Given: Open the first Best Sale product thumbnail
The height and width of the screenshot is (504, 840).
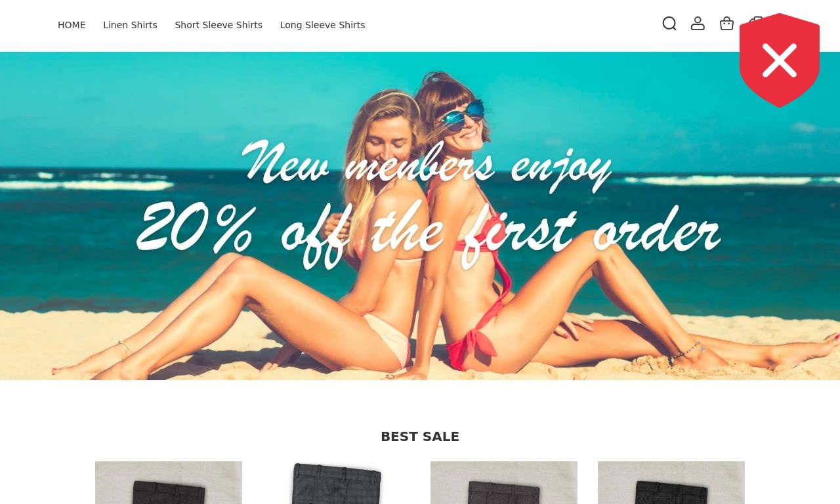Looking at the screenshot, I should [169, 483].
